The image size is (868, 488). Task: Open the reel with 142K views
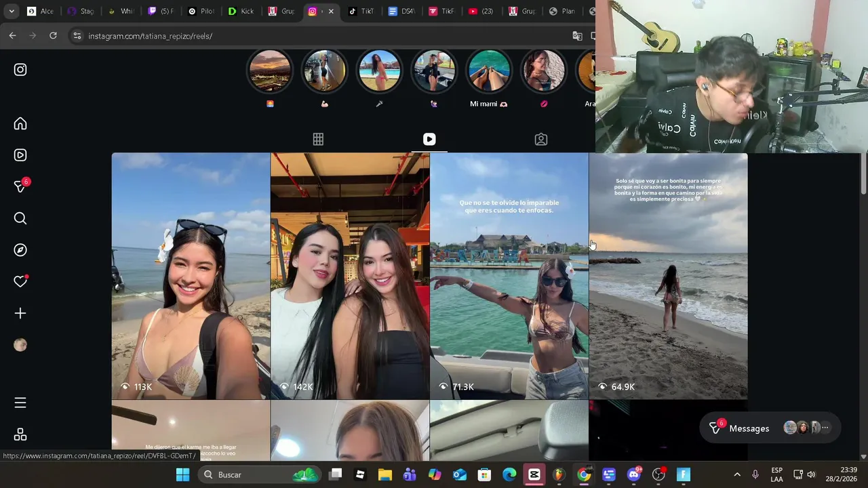point(350,276)
